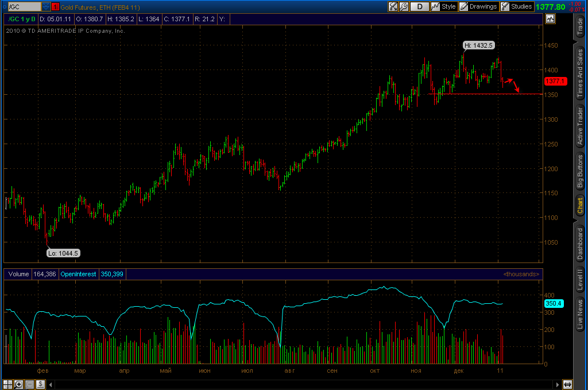Click the zoom out magnifier icon
Viewport: 588px width, 390px height.
tap(30, 384)
